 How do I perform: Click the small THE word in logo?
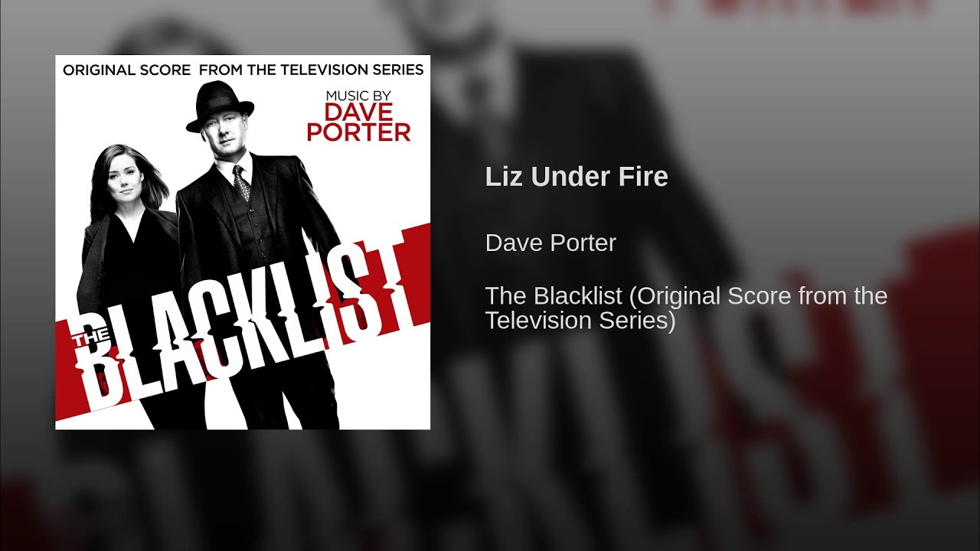coord(90,341)
